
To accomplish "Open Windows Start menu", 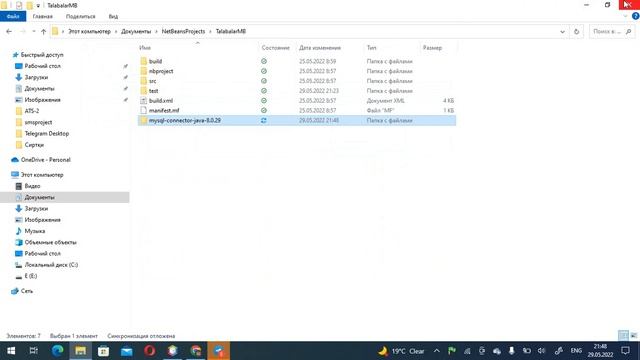I will point(11,351).
